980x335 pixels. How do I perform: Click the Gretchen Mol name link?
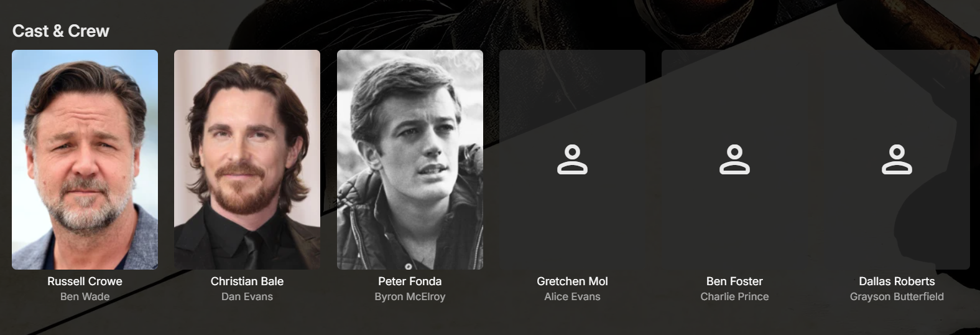pos(572,281)
